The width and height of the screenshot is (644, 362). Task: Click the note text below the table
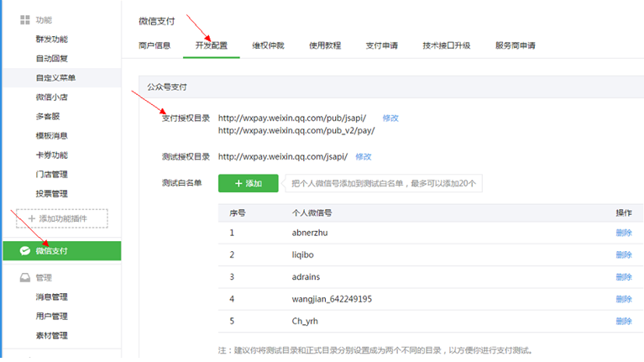point(376,350)
